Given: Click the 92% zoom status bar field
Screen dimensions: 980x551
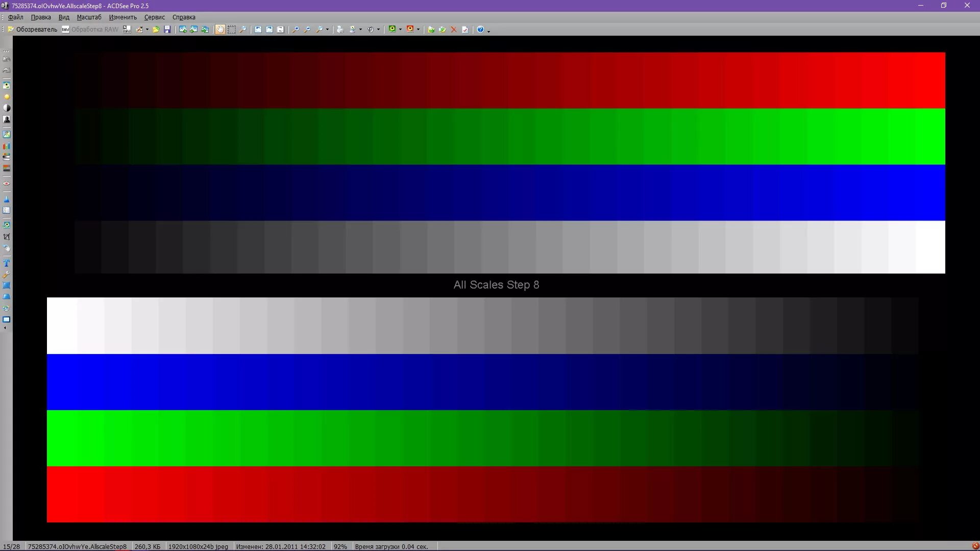Looking at the screenshot, I should click(340, 546).
